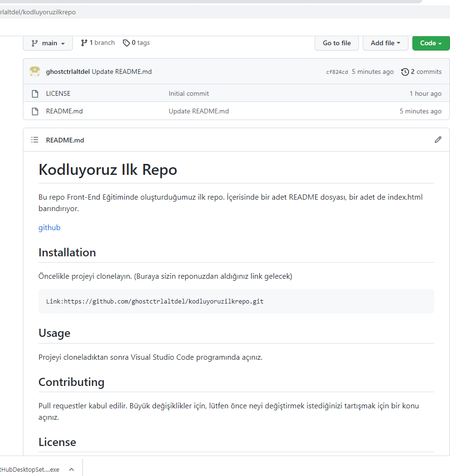Expand the Add file dropdown
The height and width of the screenshot is (476, 450).
(385, 43)
